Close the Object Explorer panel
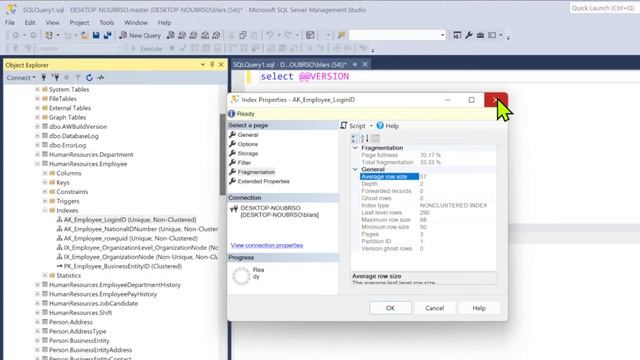Viewport: 640px width, 360px height. point(221,65)
